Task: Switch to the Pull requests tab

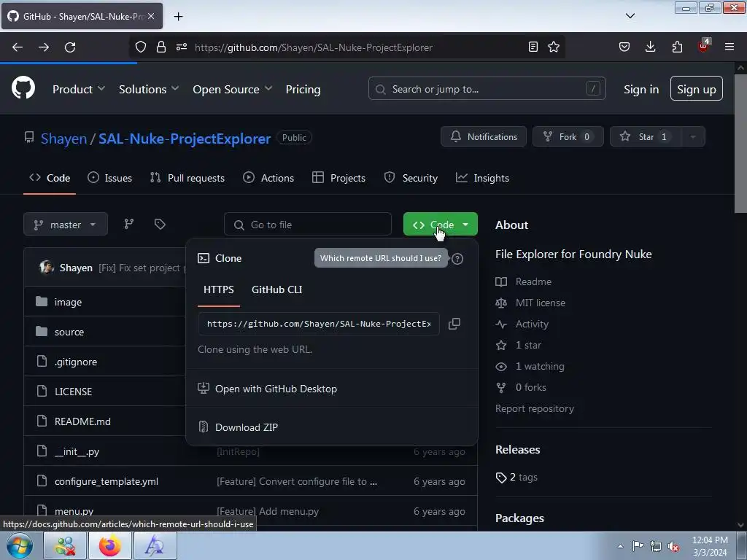Action: pos(187,178)
